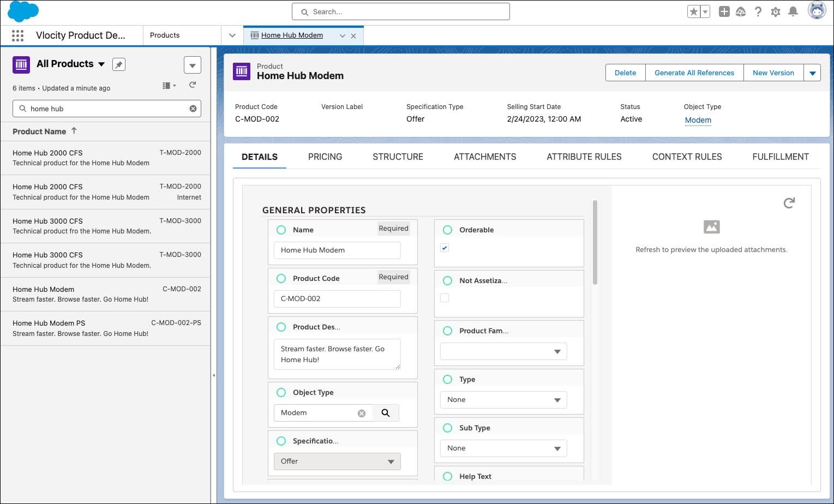This screenshot has width=834, height=504.
Task: Open the Type dropdown
Action: (x=503, y=400)
